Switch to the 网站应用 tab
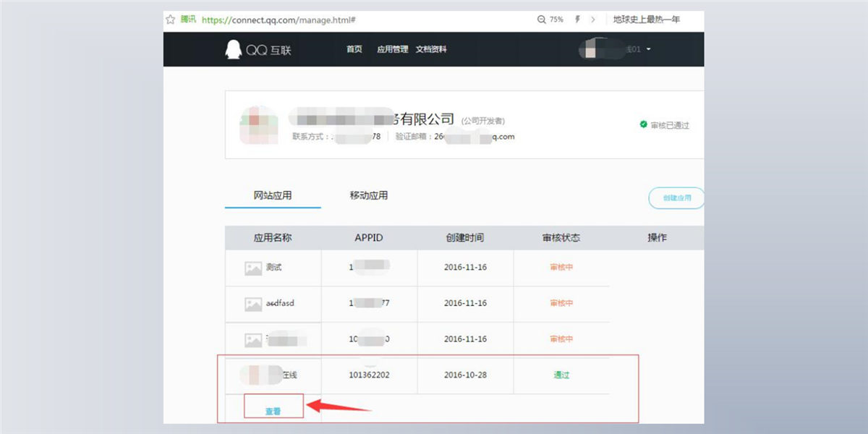This screenshot has width=868, height=434. [273, 195]
